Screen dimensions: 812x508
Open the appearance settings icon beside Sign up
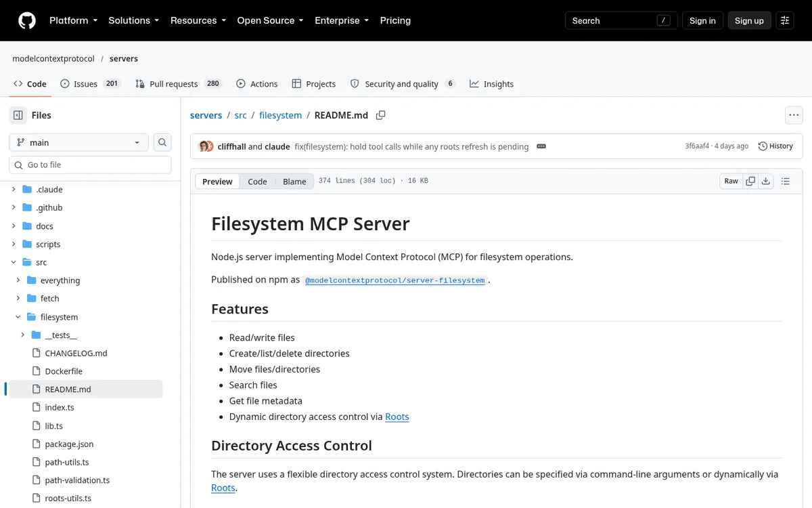point(785,20)
